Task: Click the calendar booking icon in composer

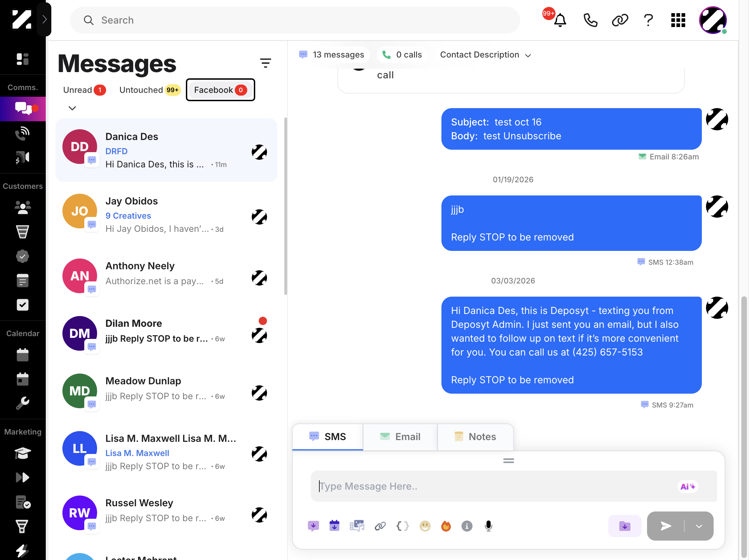Action: pyautogui.click(x=334, y=526)
